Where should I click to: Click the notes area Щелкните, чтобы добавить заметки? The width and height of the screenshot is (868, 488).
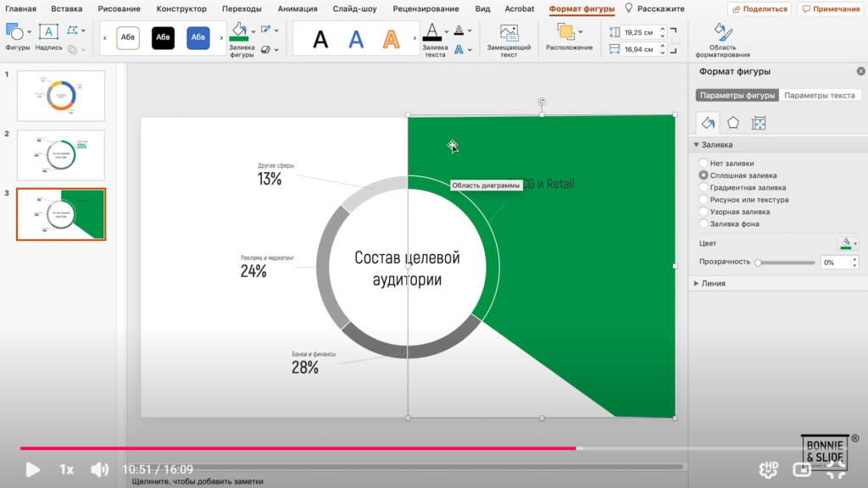point(198,481)
